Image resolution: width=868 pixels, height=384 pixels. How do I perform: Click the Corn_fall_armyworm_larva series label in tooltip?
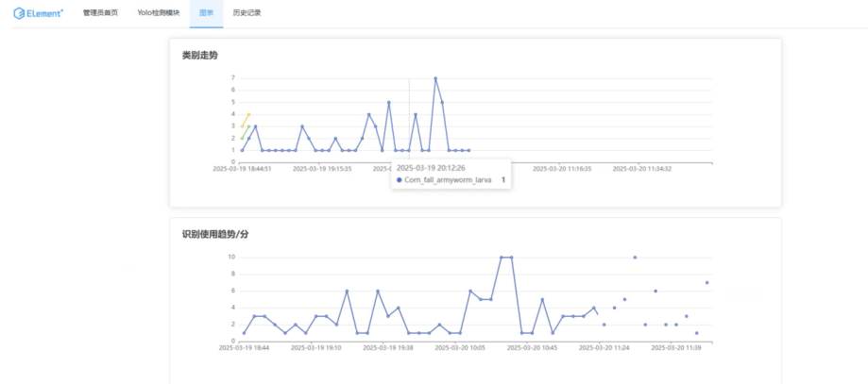click(448, 180)
